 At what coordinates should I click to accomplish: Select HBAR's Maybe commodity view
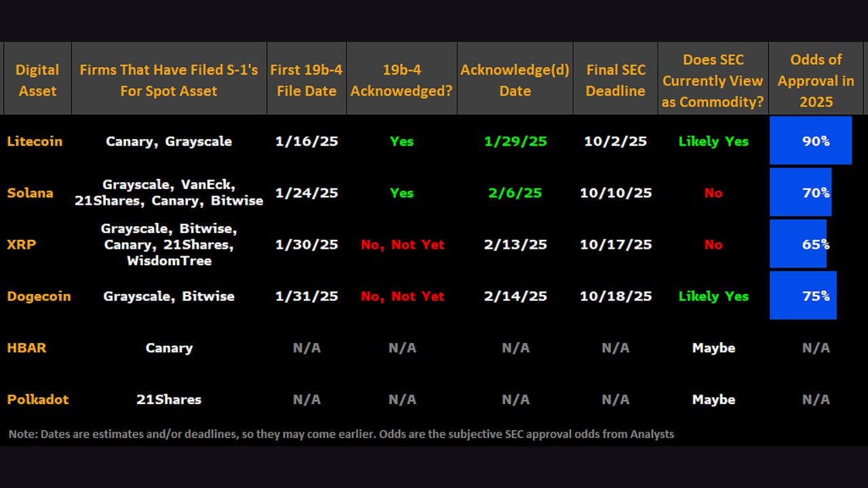coord(713,348)
